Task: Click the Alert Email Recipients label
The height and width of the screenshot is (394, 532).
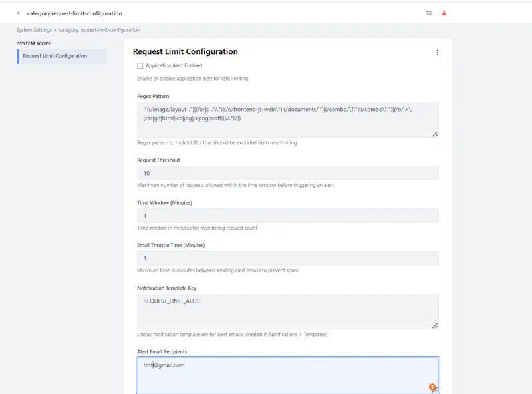Action: [x=162, y=351]
